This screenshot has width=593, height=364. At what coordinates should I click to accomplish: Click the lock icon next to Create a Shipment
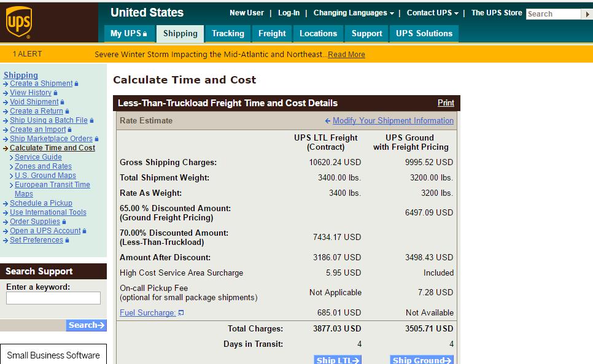tap(76, 83)
